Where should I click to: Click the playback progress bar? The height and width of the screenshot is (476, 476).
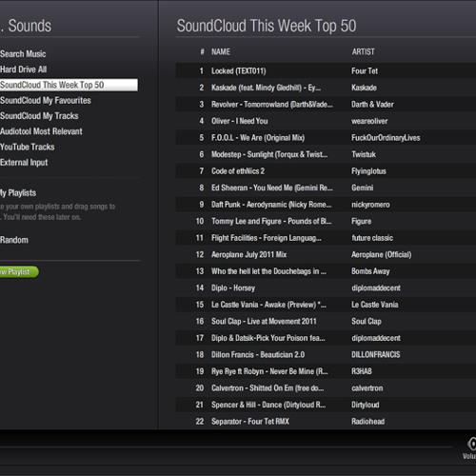coord(226,447)
